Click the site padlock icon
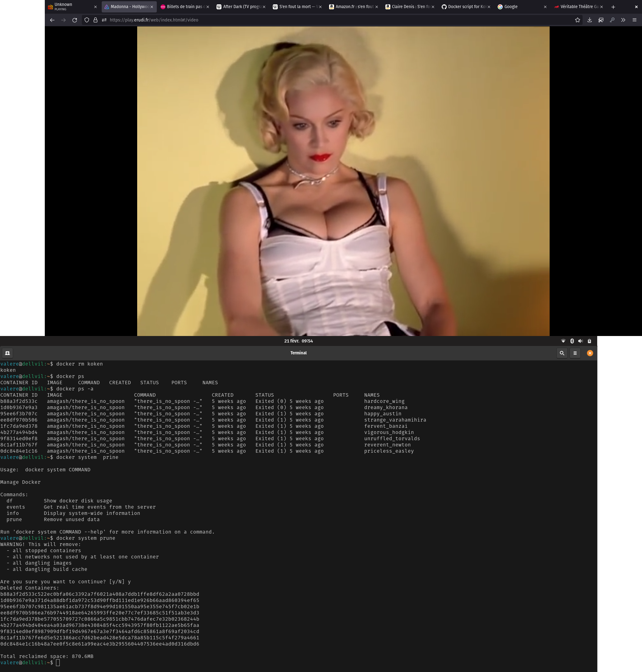The width and height of the screenshot is (642, 672). tap(95, 20)
